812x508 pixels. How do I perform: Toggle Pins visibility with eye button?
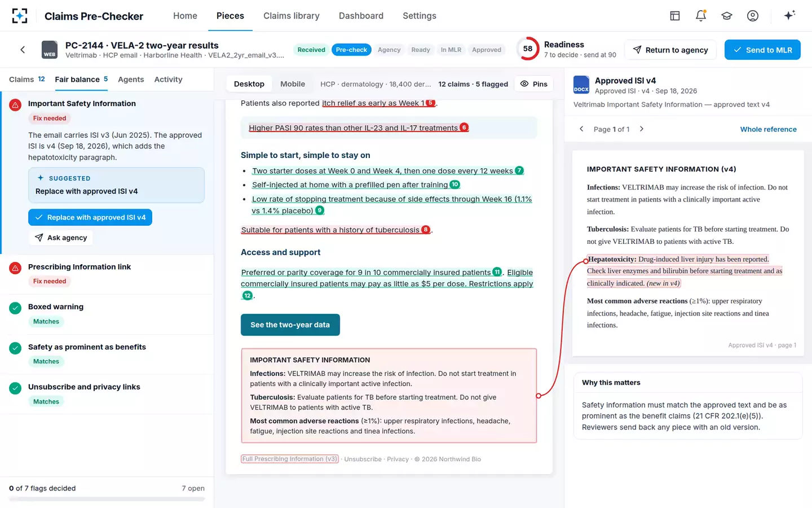pos(533,84)
